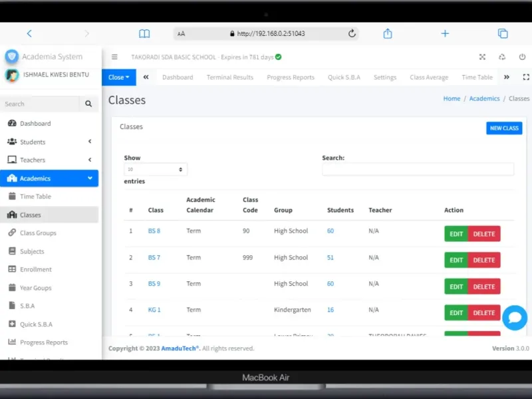This screenshot has width=532, height=399.
Task: Switch to the Class Average tab
Action: pyautogui.click(x=429, y=77)
